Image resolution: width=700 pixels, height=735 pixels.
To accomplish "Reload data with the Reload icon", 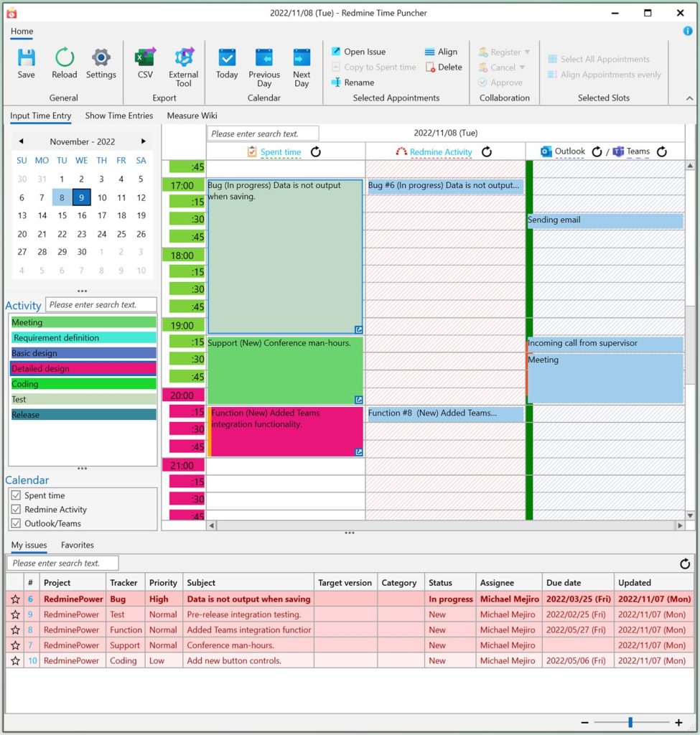I will point(64,57).
